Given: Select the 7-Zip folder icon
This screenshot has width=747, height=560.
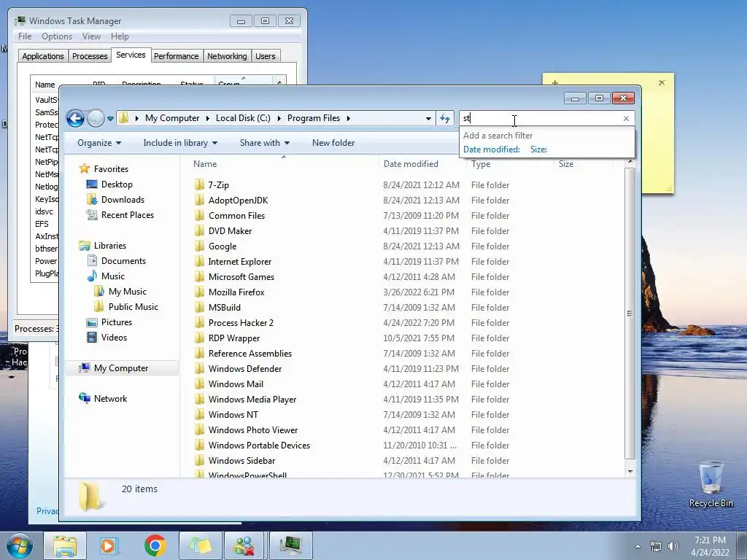Looking at the screenshot, I should pyautogui.click(x=200, y=184).
